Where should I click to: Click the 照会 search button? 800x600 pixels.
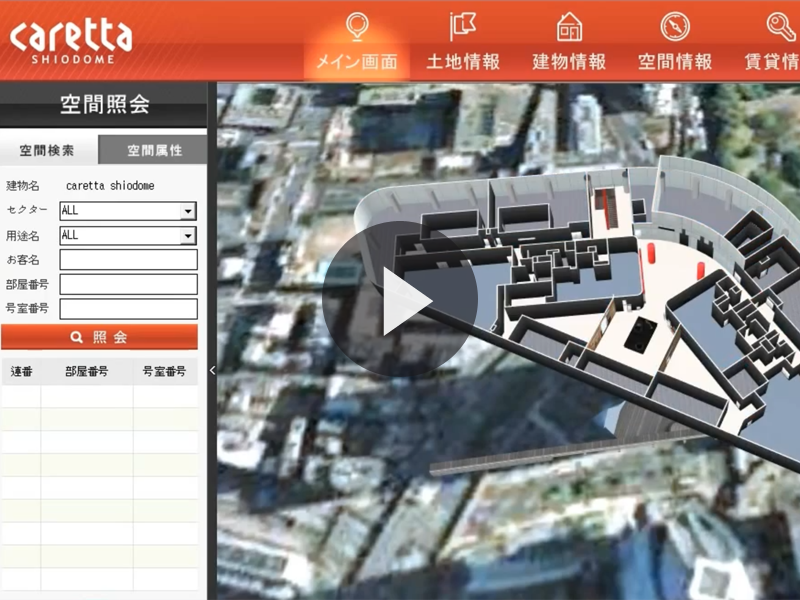point(99,337)
